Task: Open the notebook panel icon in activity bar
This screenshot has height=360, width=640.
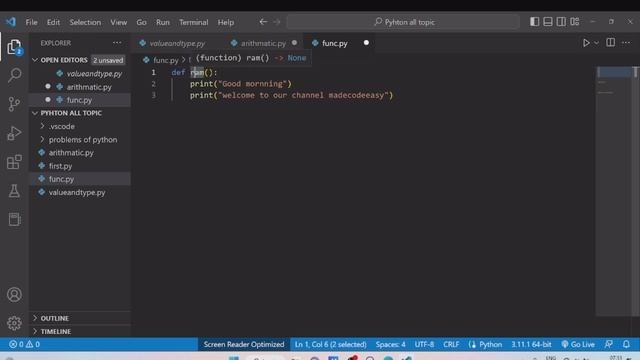Action: tap(14, 220)
